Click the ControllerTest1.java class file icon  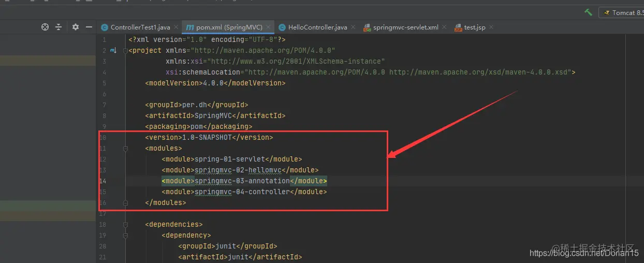105,27
